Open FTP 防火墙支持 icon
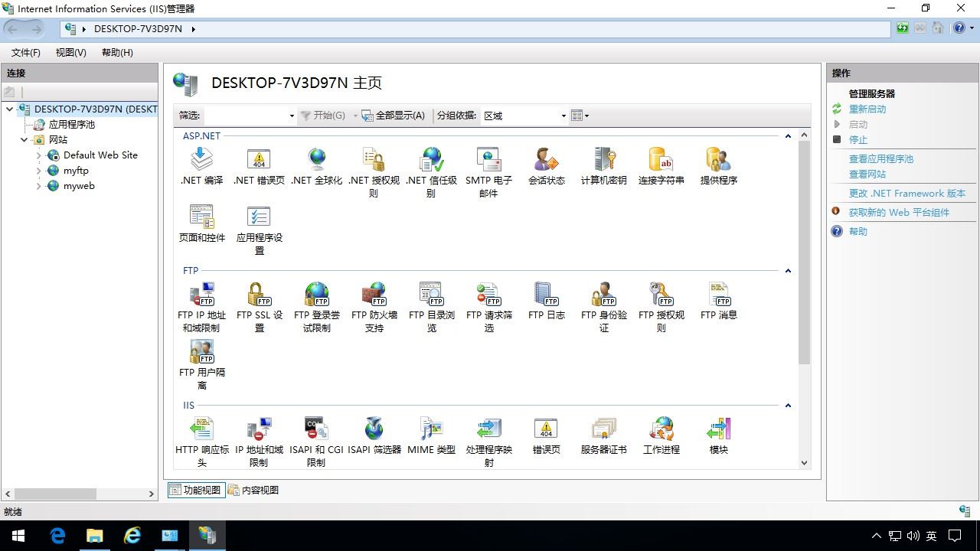This screenshot has height=551, width=980. point(374,307)
